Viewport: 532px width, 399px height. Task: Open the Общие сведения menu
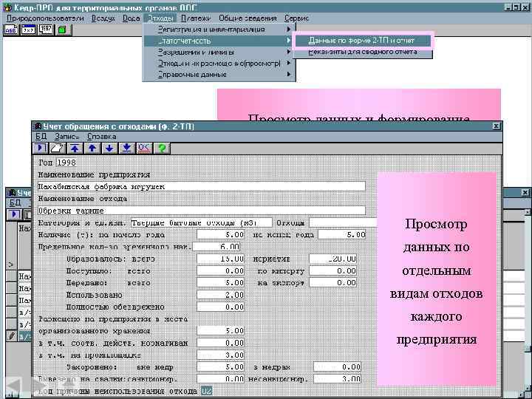click(x=248, y=18)
